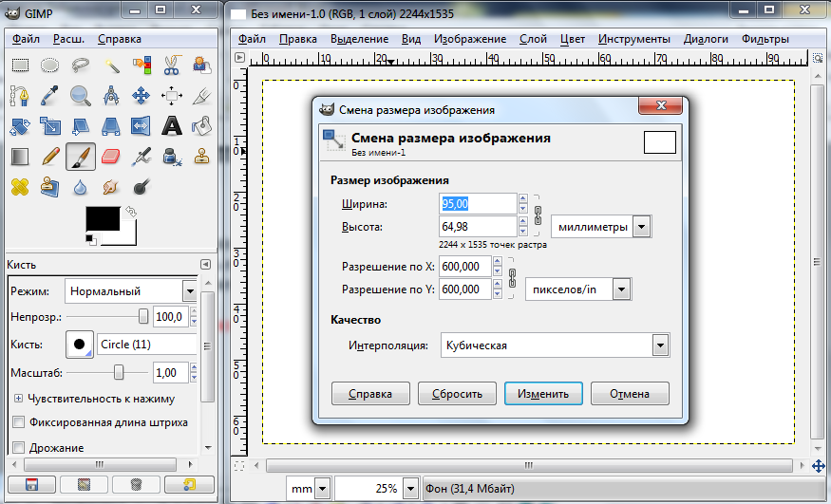This screenshot has height=504, width=831.
Task: Select the Pencil tool
Action: click(x=50, y=157)
